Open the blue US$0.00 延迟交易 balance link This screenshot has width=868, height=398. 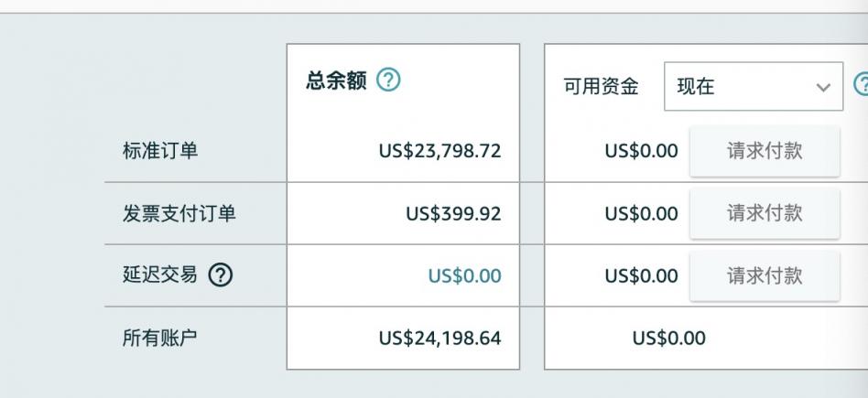coord(464,275)
